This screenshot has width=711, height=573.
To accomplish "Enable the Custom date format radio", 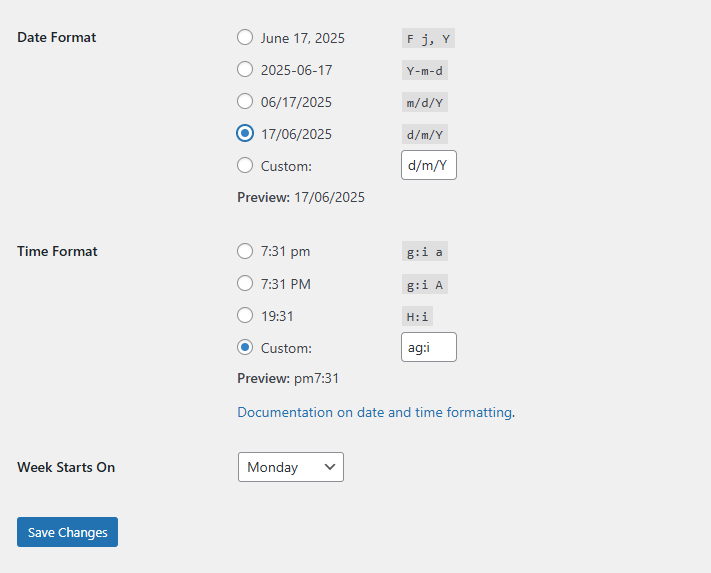I will 245,166.
